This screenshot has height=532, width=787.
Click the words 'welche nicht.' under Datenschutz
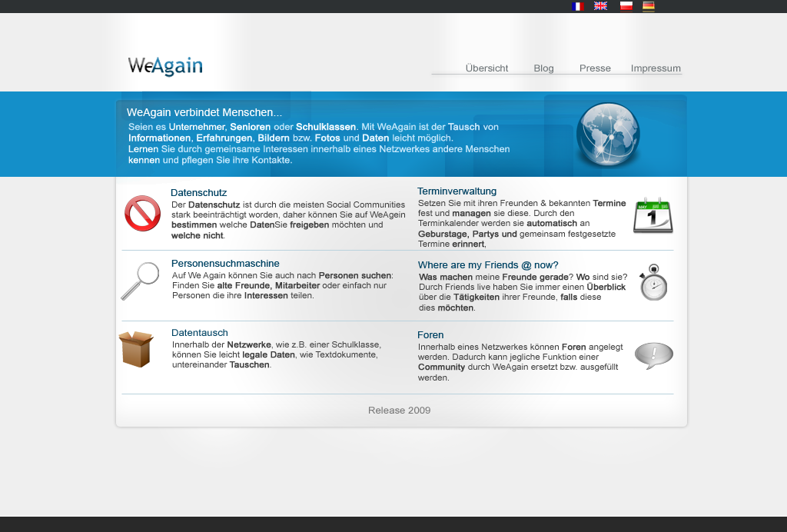coord(198,235)
